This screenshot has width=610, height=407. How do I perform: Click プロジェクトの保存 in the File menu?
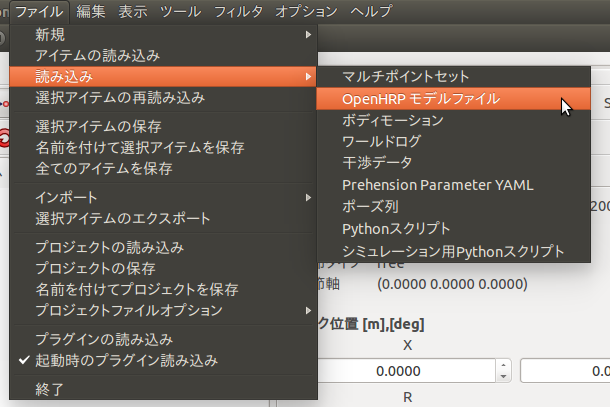click(95, 268)
